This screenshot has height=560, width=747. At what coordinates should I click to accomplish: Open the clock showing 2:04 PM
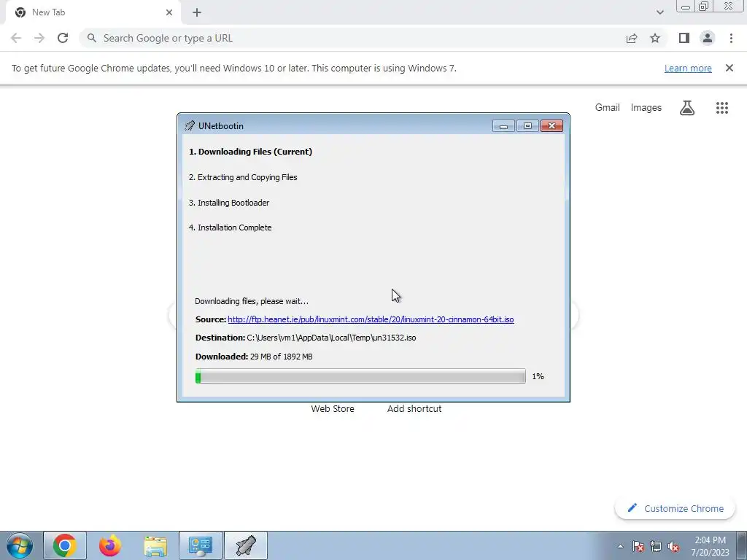tap(711, 546)
